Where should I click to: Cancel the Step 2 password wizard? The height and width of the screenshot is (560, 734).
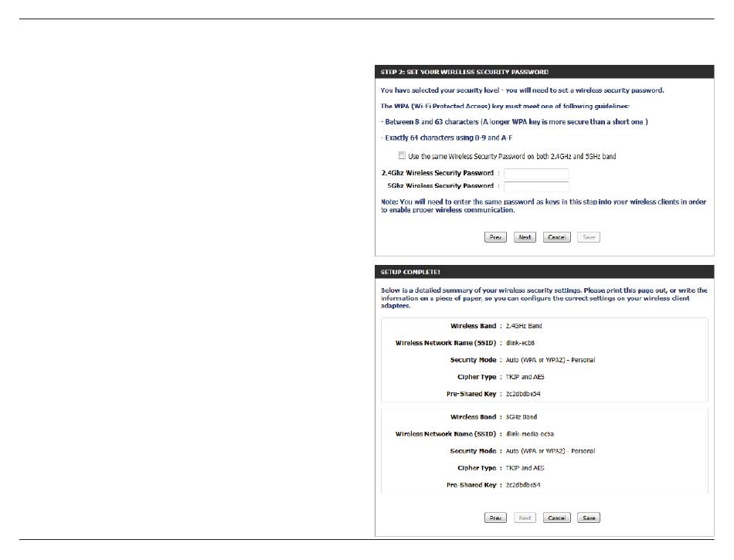click(556, 237)
